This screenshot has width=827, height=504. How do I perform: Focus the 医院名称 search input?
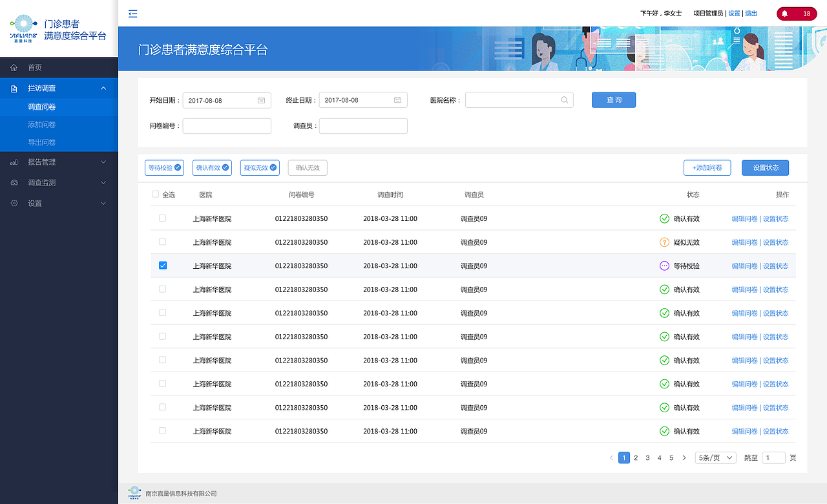click(x=519, y=100)
